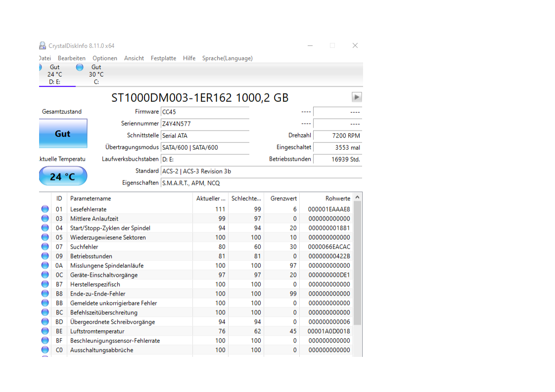555x392 pixels.
Task: Click the Eigenschaften field S.M.A.R.T., APM, NCQ
Action: [261, 183]
